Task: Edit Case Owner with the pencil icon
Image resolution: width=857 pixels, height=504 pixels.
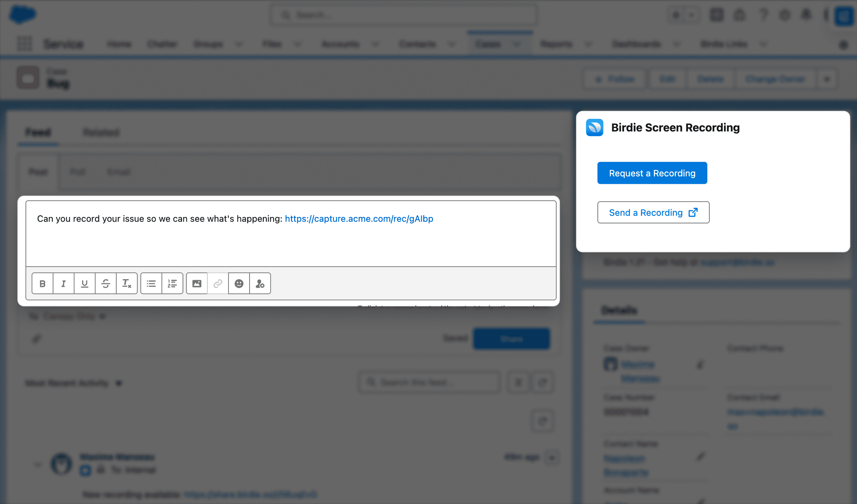Action: (x=700, y=364)
